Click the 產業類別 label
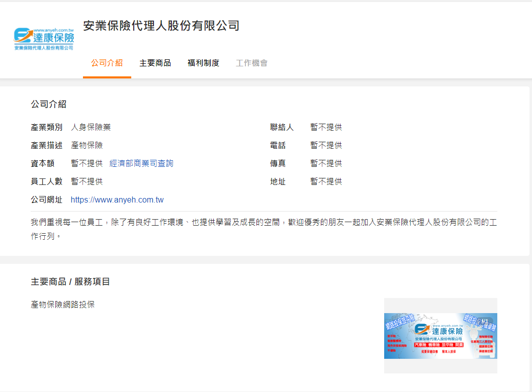Screen dimensions: 532x392 point(46,127)
